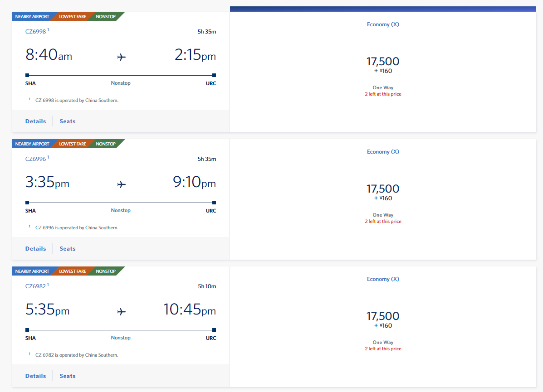Click airplane icon on CZ6982 flight
Image resolution: width=543 pixels, height=392 pixels.
tap(121, 311)
